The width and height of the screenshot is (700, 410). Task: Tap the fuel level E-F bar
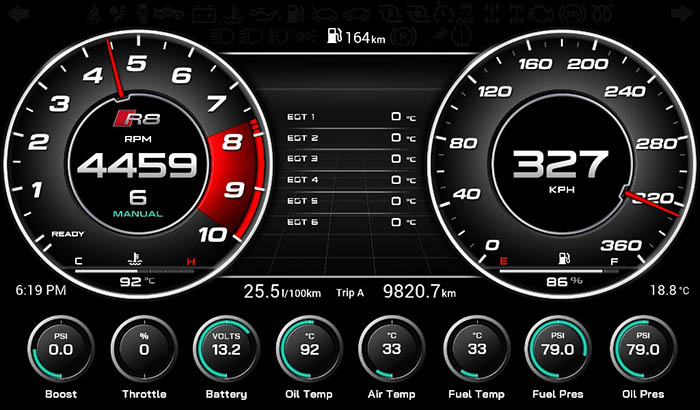point(558,271)
